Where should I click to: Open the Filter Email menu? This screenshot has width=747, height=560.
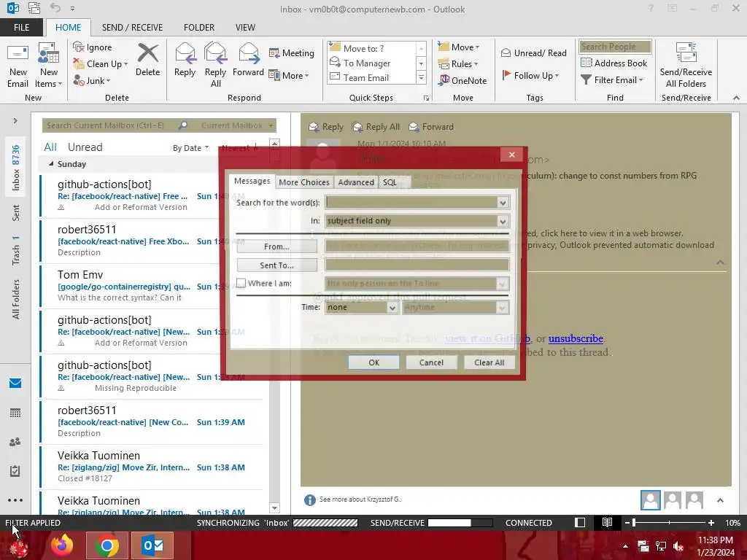(612, 80)
